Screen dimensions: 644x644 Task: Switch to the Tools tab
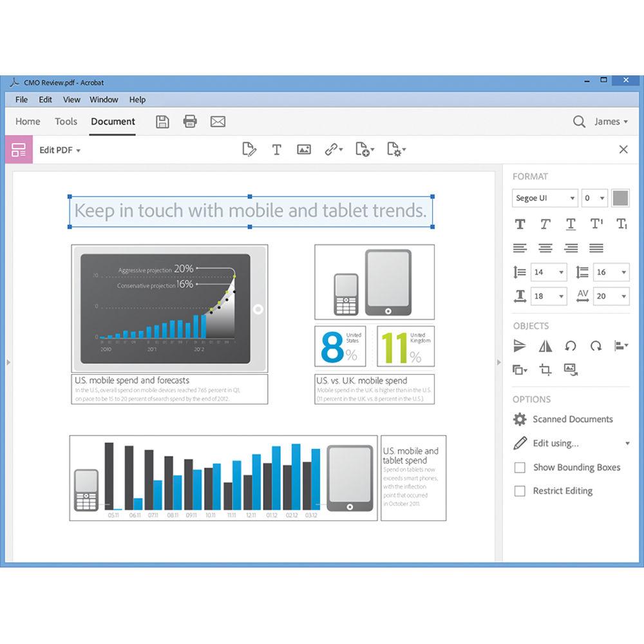[65, 121]
